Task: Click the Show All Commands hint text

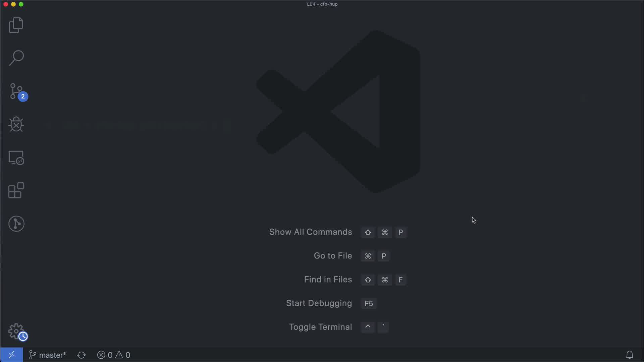Action: pyautogui.click(x=310, y=232)
